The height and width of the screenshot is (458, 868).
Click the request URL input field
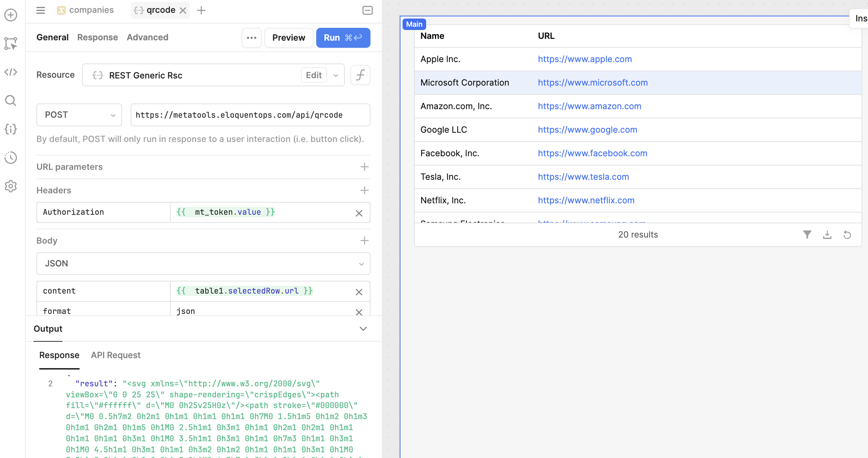coord(250,115)
